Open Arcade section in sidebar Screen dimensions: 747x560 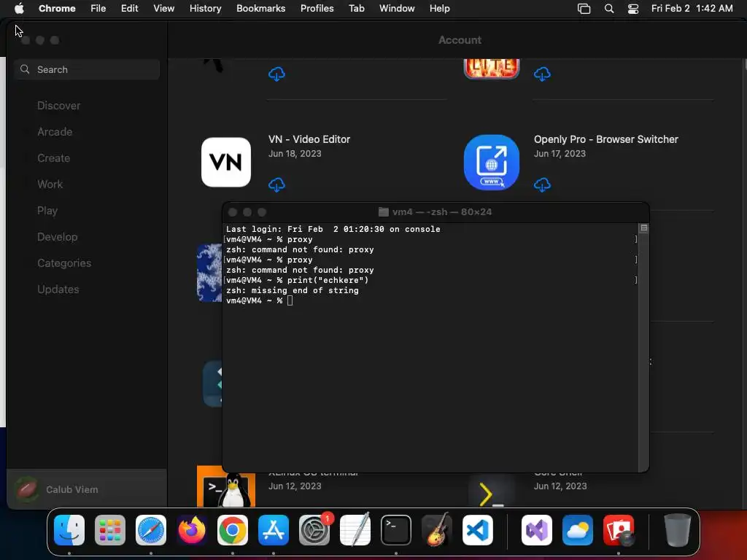[55, 132]
